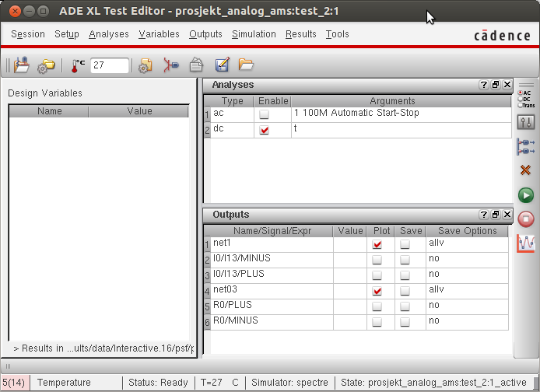Click the printer-like netlist icon in toolbar

(x=196, y=65)
